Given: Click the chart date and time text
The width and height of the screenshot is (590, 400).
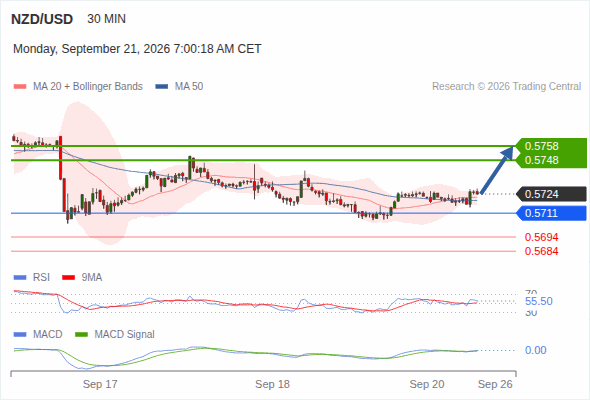Looking at the screenshot, I should (137, 49).
